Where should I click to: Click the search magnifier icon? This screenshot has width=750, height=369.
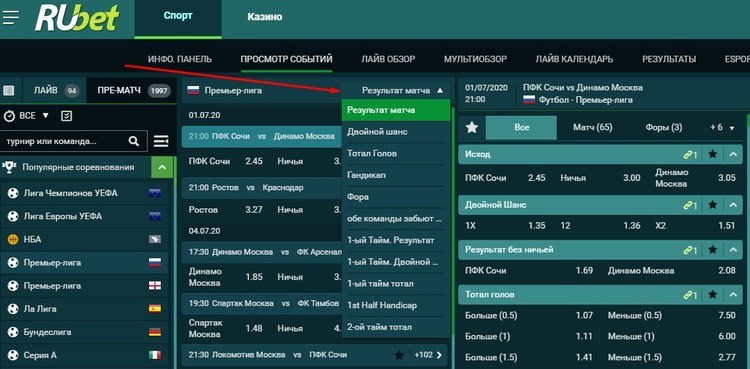point(134,141)
